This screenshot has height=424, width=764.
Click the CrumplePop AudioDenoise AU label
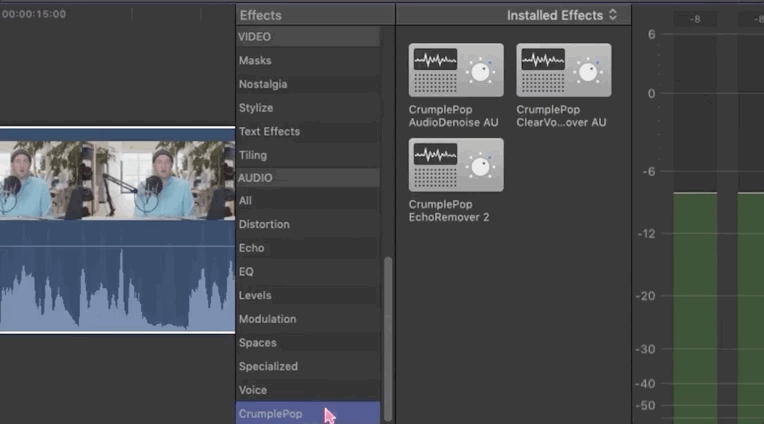[453, 116]
